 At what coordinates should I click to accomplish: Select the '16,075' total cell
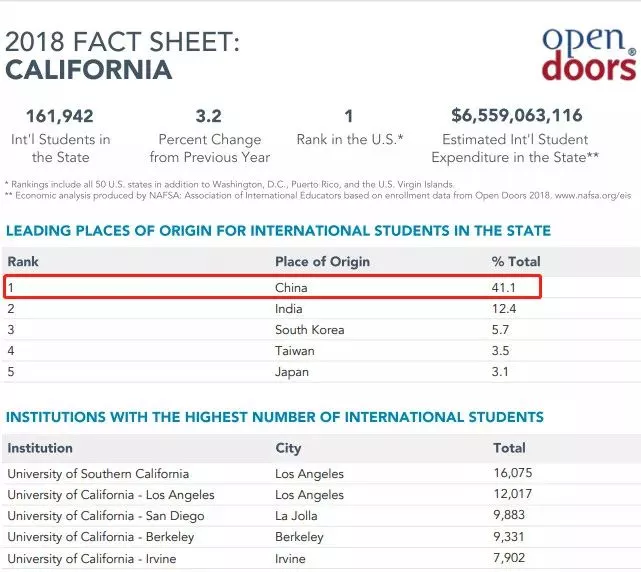(x=513, y=473)
